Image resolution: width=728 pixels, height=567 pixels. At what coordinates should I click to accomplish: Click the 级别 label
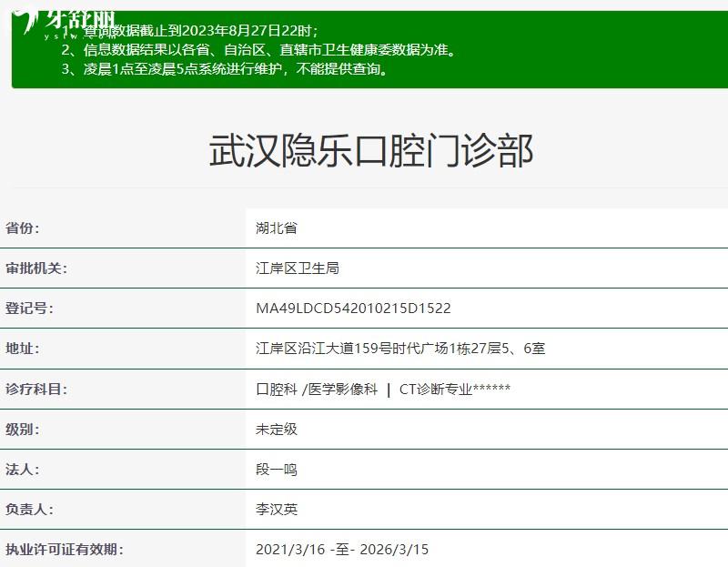22,429
